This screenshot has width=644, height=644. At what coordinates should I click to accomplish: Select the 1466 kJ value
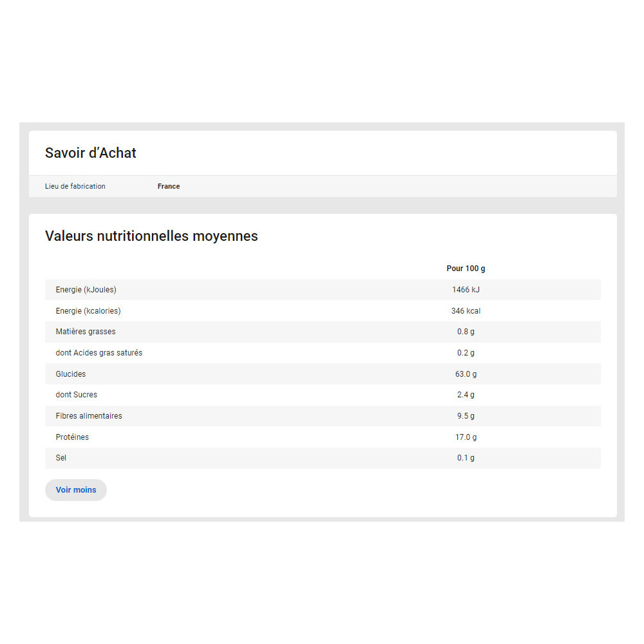466,290
